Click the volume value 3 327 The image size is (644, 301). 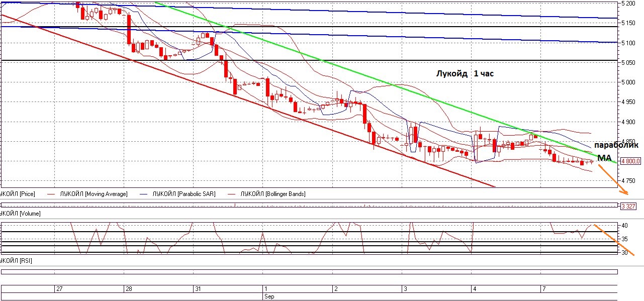tap(628, 207)
